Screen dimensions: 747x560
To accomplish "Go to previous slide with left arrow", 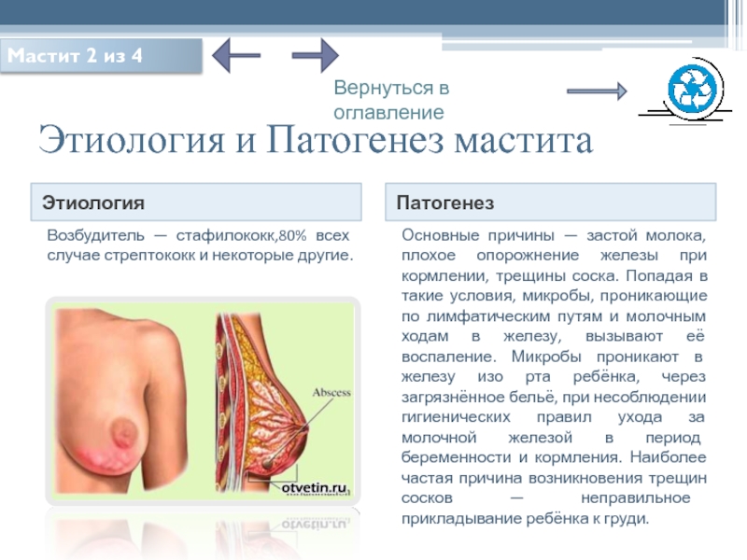I will click(x=236, y=55).
